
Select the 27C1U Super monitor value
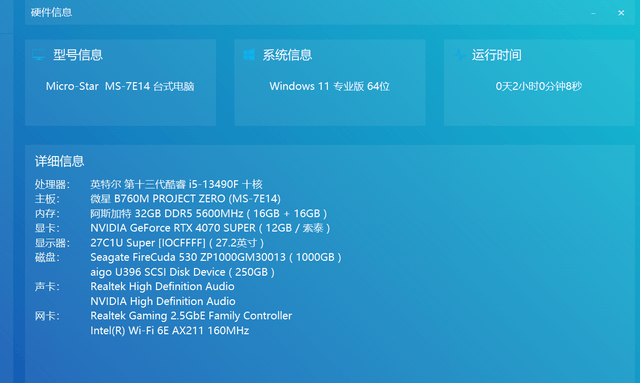pos(177,243)
